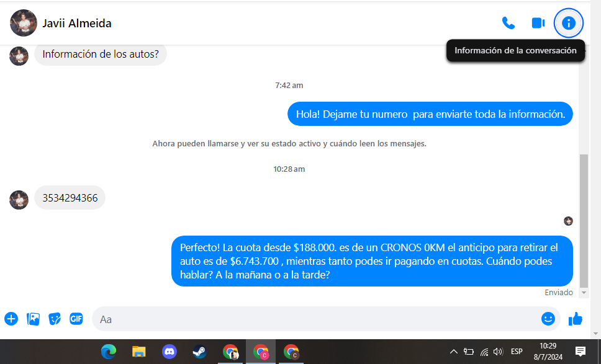Start a video call from chat header

tap(538, 24)
